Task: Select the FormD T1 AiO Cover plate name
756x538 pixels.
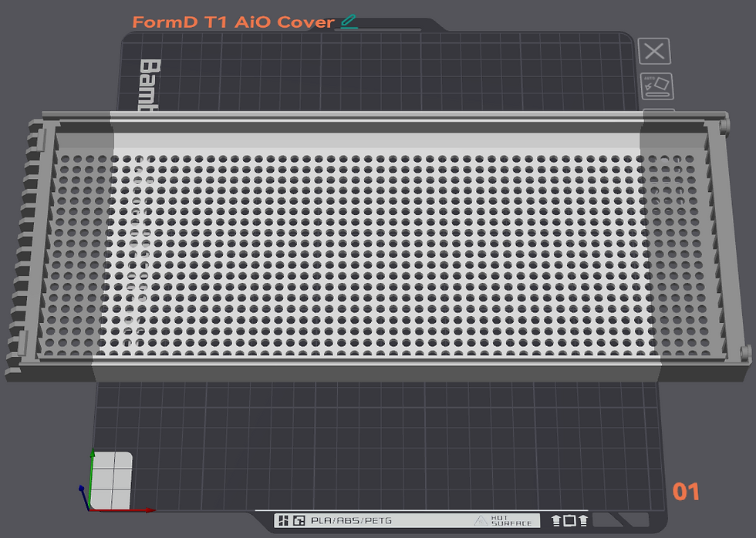Action: click(233, 22)
